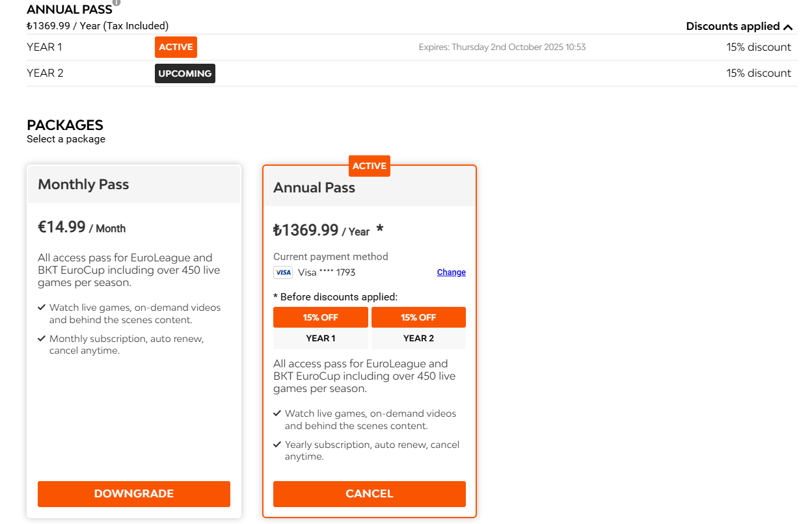812x524 pixels.
Task: Click the Upcoming badge in Year 2 row
Action: coord(185,73)
